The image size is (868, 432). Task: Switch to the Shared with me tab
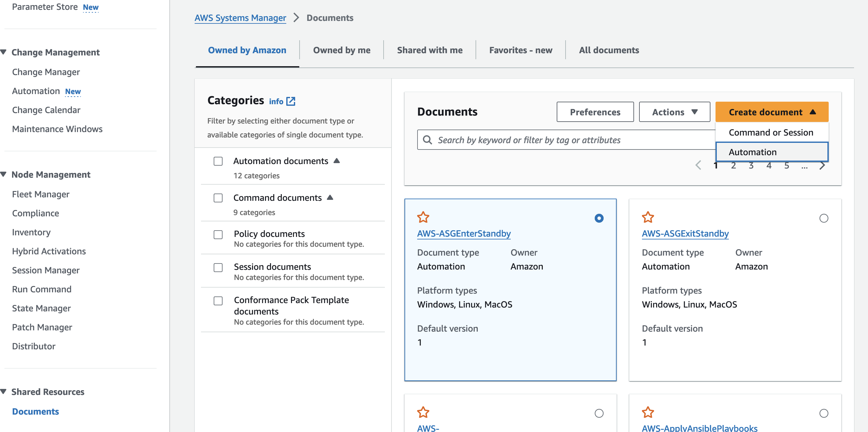coord(430,50)
